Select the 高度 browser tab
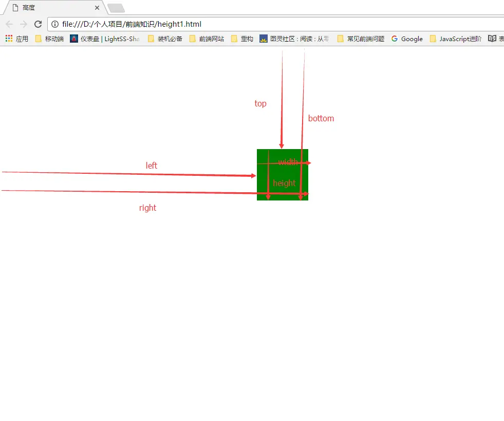The image size is (504, 421). [54, 8]
